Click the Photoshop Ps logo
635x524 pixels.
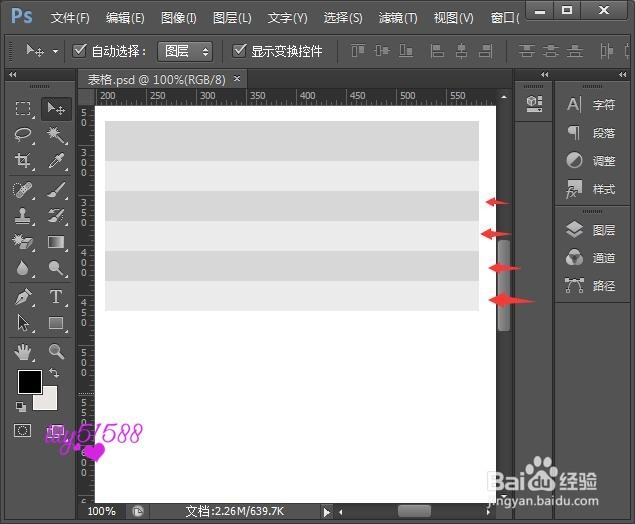[x=21, y=16]
